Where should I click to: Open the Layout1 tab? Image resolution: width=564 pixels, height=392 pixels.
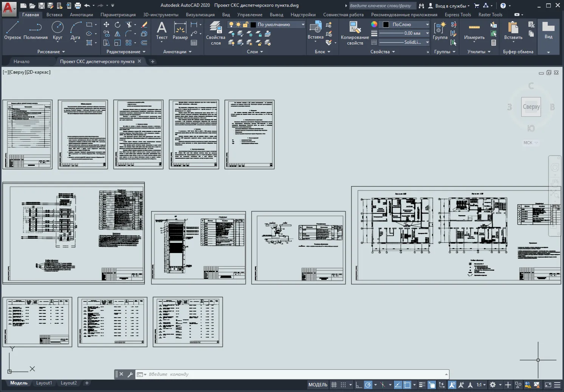pos(44,383)
